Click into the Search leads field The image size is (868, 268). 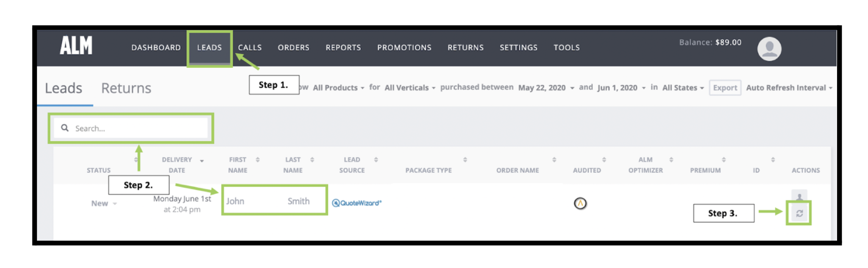point(131,128)
